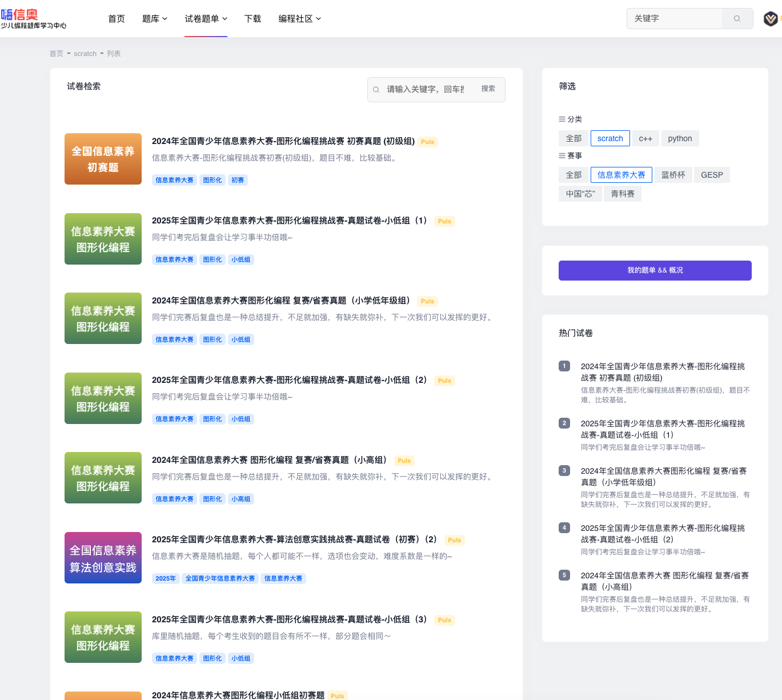Screen dimensions: 782x700
Task: Select the GESP contest filter
Action: coord(712,175)
